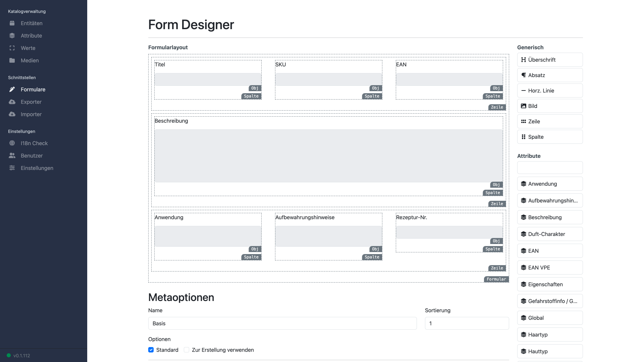The height and width of the screenshot is (362, 644).
Task: Uncheck the Standard checkbox
Action: 151,350
